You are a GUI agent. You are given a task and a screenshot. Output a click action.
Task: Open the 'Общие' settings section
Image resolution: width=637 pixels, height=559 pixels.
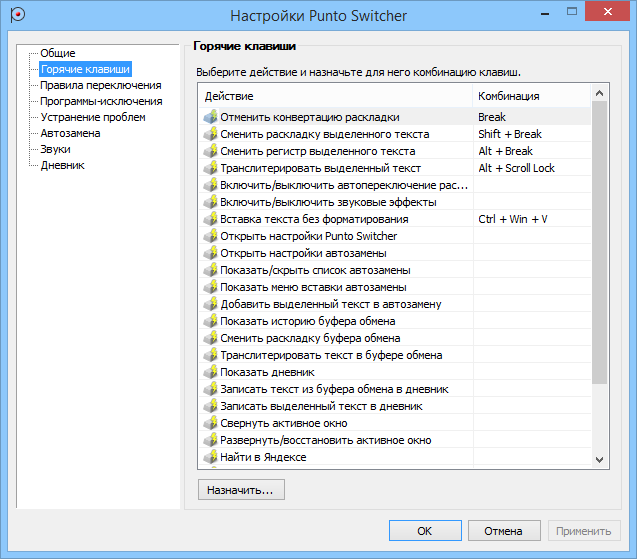(58, 53)
